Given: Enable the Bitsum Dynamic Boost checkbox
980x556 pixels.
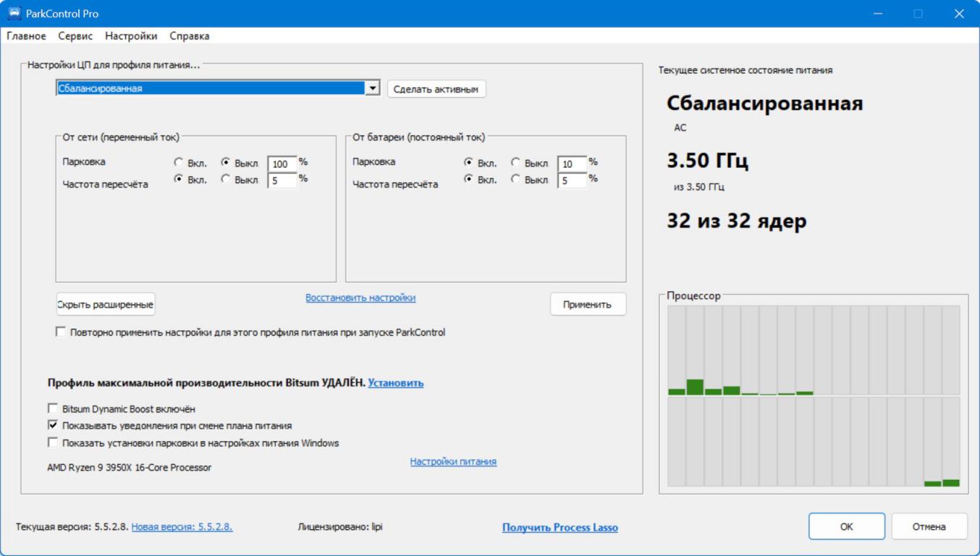Looking at the screenshot, I should tap(53, 409).
